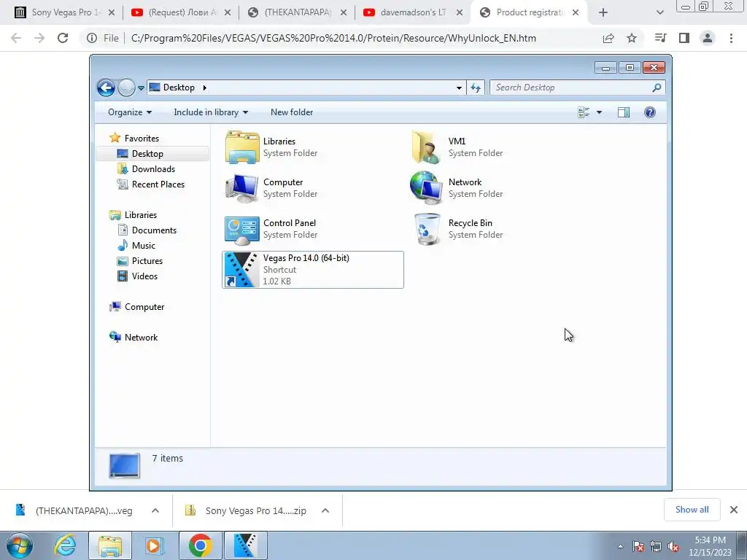
Task: Select the Network globe icon in file list
Action: click(x=426, y=188)
